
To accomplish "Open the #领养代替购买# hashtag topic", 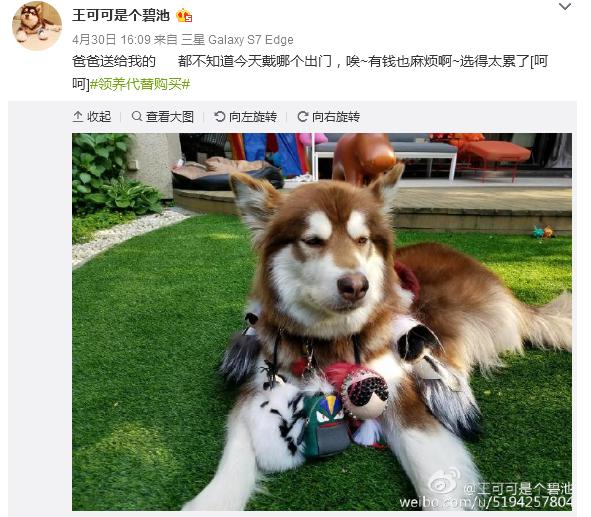I will click(140, 84).
